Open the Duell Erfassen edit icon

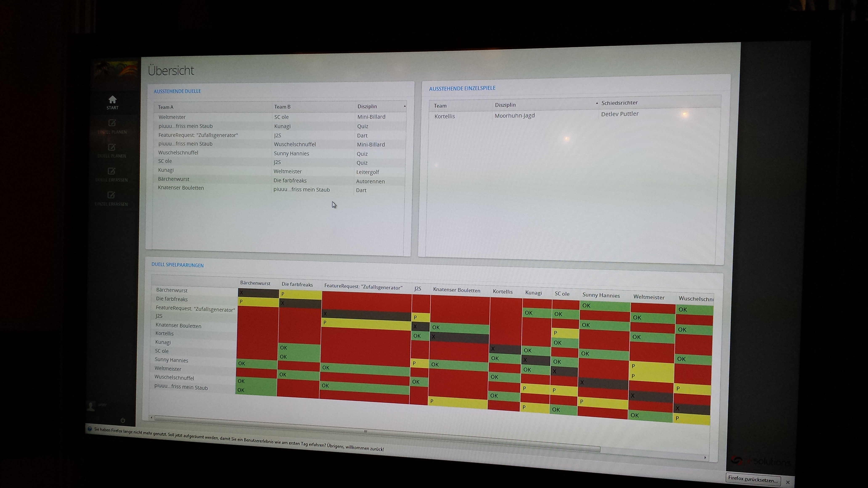[111, 171]
